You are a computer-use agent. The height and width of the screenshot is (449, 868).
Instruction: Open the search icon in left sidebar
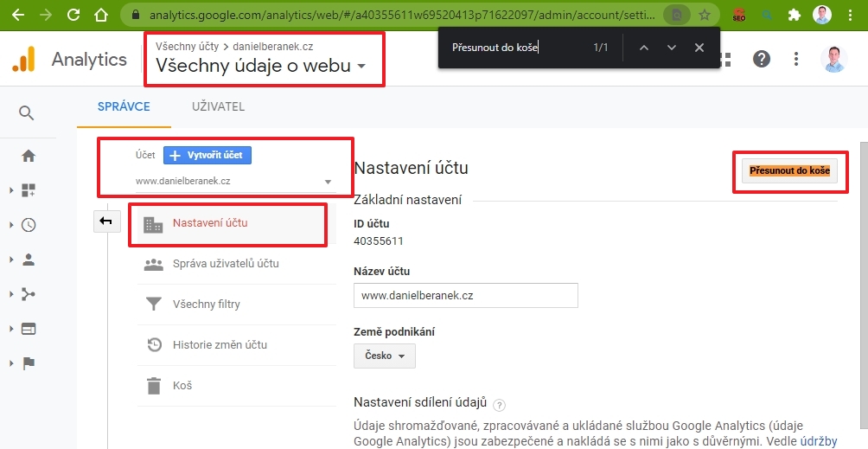(27, 113)
